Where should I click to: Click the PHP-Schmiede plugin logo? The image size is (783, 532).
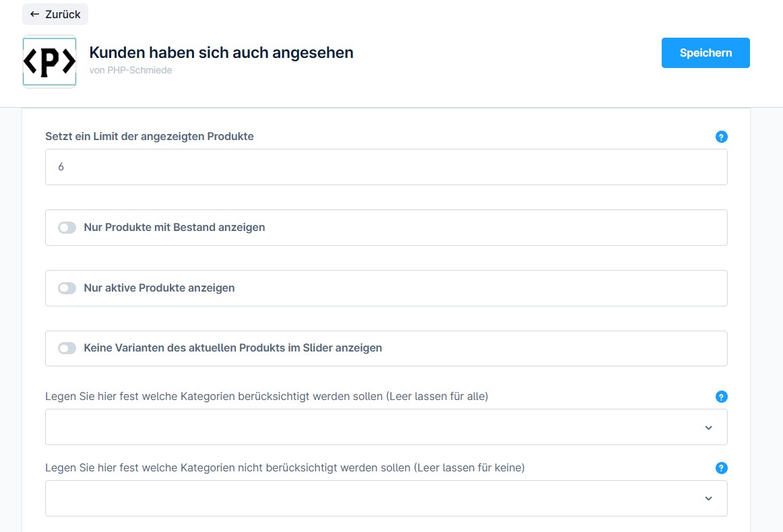coord(49,61)
